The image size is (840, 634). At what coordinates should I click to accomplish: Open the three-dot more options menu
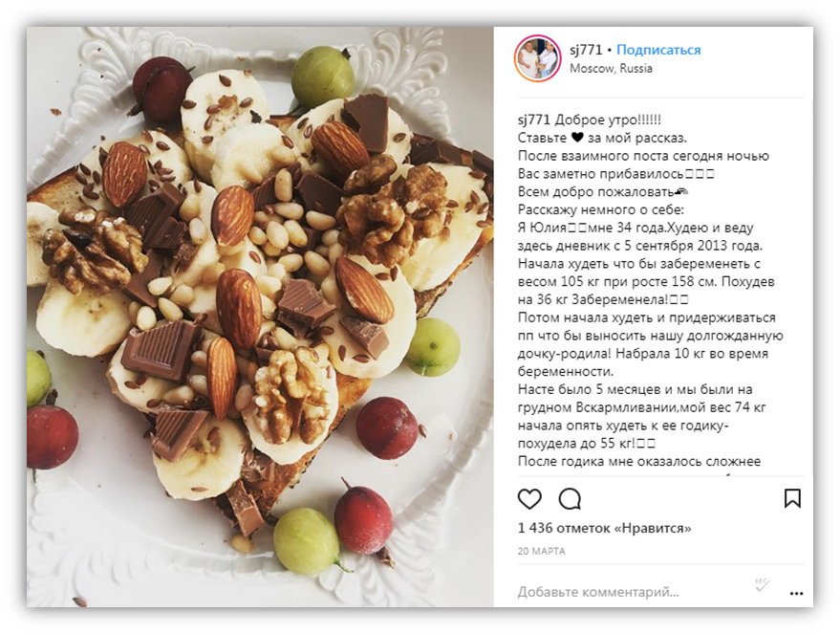pos(796,593)
